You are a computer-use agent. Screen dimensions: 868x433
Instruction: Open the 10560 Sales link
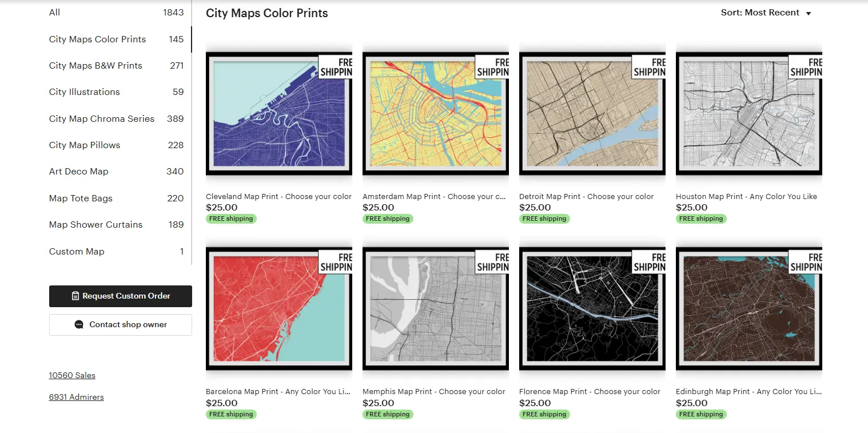pos(72,375)
